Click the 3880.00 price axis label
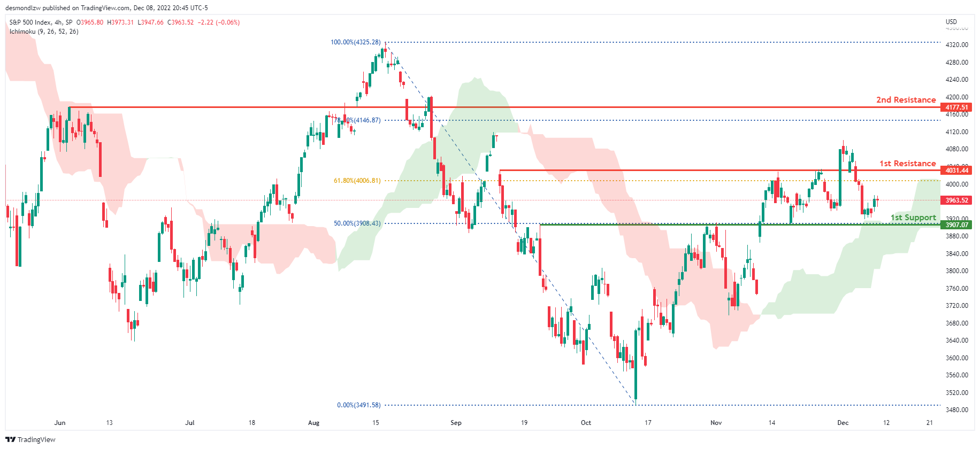The width and height of the screenshot is (980, 449). click(x=957, y=236)
